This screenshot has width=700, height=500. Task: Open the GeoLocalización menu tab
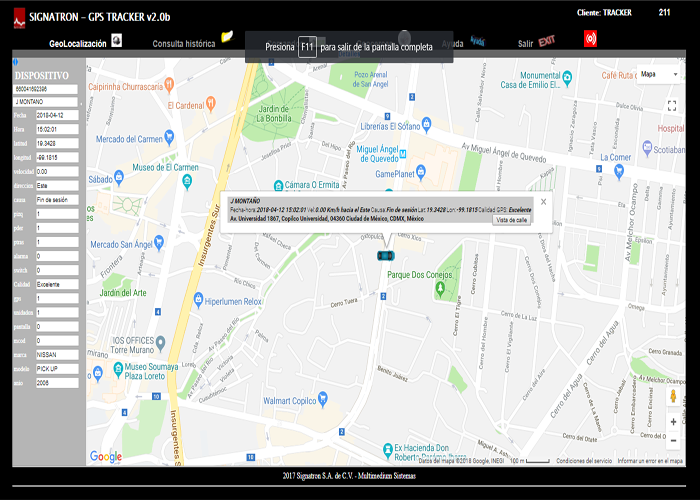pos(78,44)
